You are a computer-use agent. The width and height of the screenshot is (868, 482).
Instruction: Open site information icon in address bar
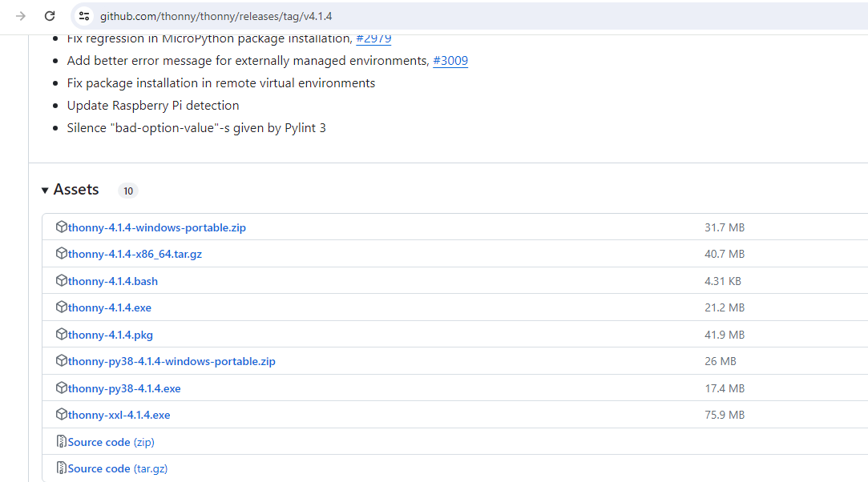[84, 16]
